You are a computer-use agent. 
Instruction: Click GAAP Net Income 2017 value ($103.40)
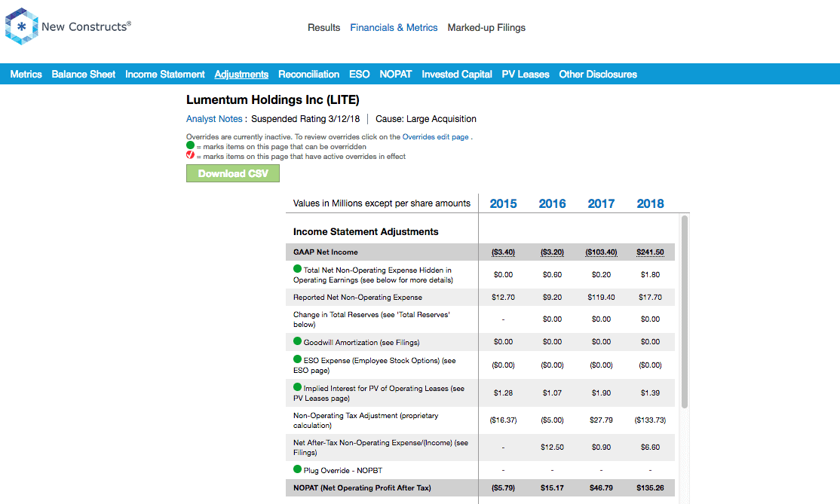[x=601, y=252]
